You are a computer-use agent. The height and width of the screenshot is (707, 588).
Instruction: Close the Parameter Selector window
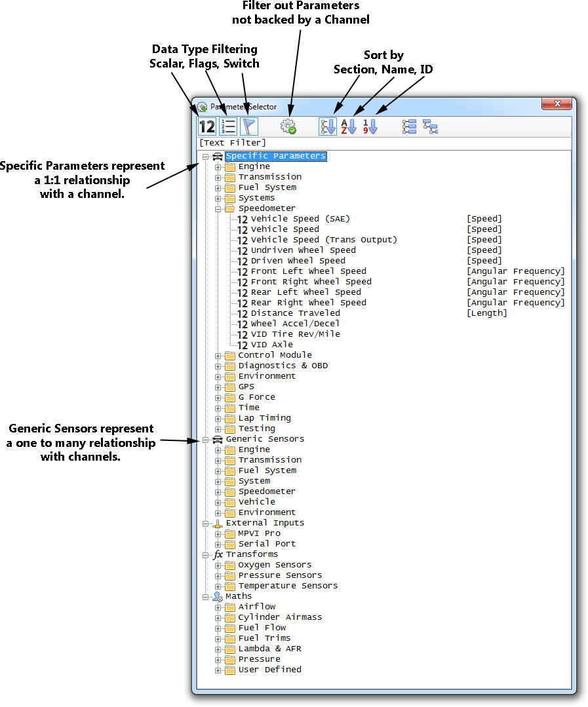pyautogui.click(x=557, y=105)
